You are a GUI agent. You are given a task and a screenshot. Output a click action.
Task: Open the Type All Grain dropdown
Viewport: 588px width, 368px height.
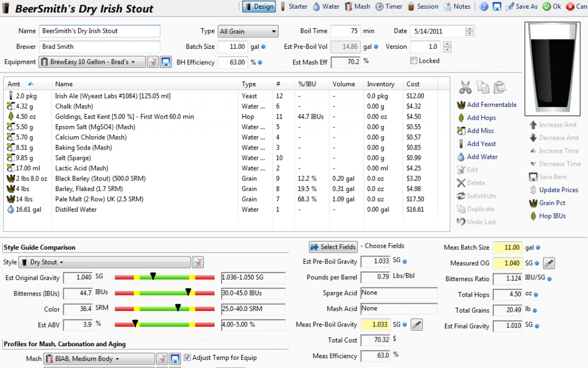247,32
